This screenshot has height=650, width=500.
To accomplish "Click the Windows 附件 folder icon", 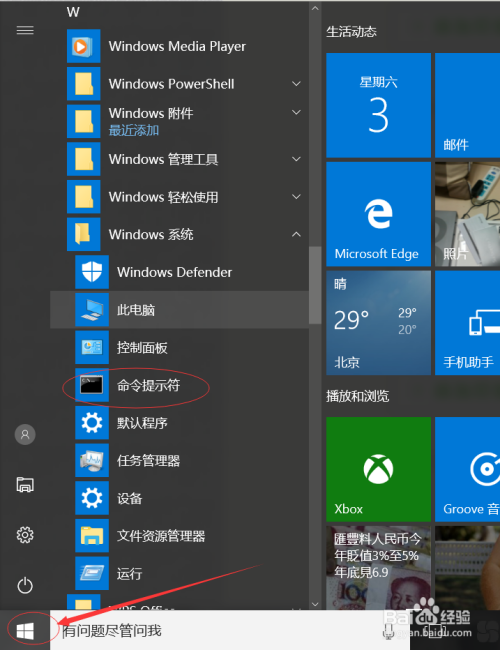I will point(83,121).
